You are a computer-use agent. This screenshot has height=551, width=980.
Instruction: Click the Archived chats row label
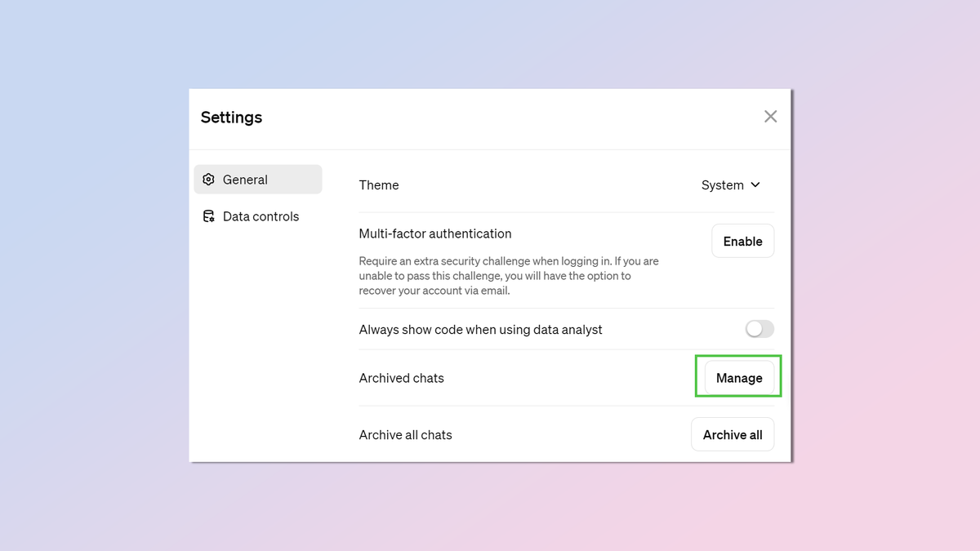pos(401,378)
